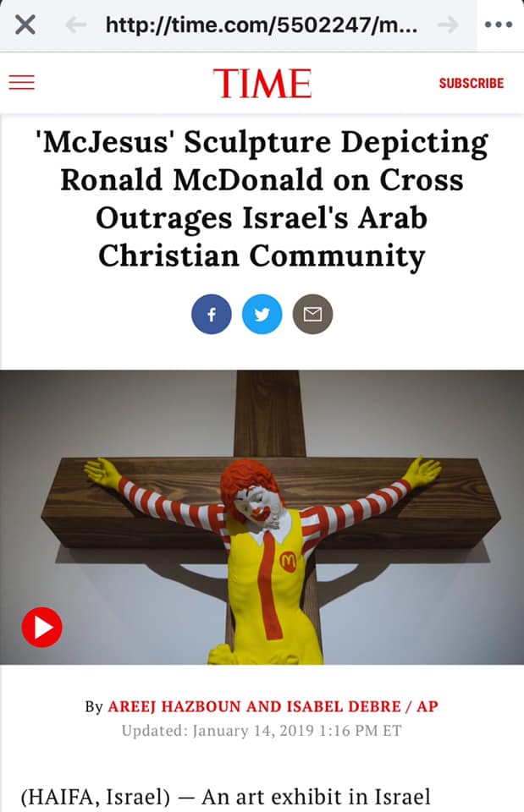Click the SUBSCRIBE link
Viewport: 524px width, 812px height.
click(x=472, y=84)
